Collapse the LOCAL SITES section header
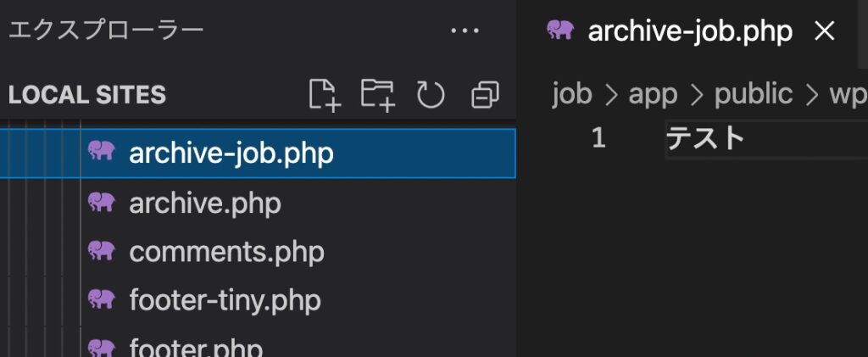 (87, 95)
